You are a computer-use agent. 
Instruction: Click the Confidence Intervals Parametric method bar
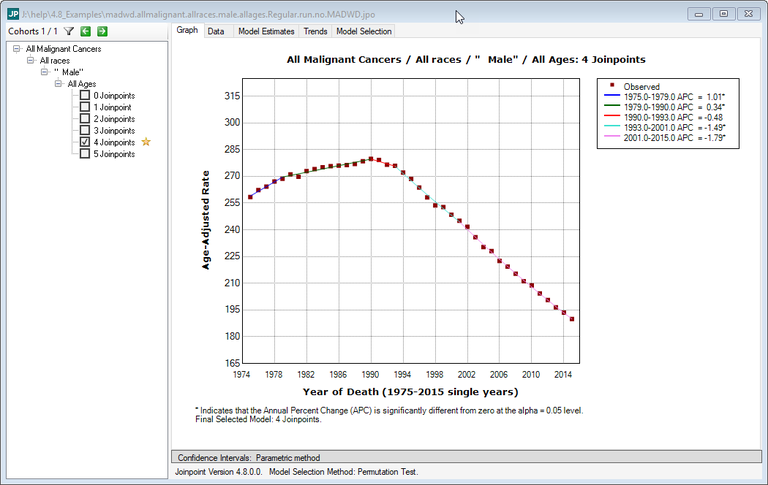click(465, 457)
